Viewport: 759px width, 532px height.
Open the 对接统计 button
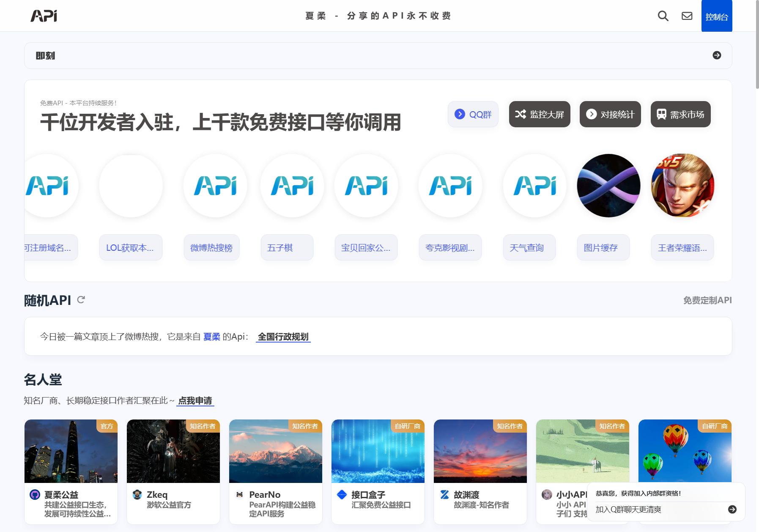tap(610, 114)
